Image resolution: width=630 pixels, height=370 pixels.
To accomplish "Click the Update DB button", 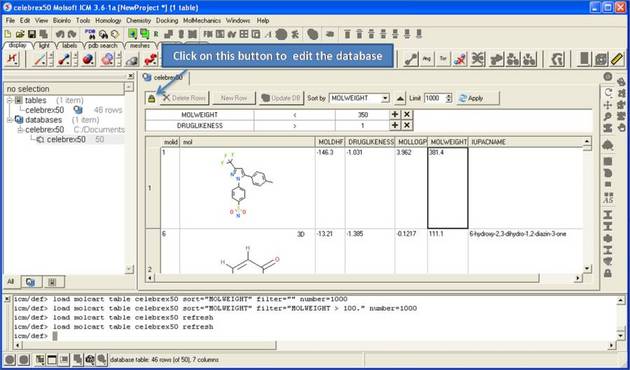I will pyautogui.click(x=281, y=98).
